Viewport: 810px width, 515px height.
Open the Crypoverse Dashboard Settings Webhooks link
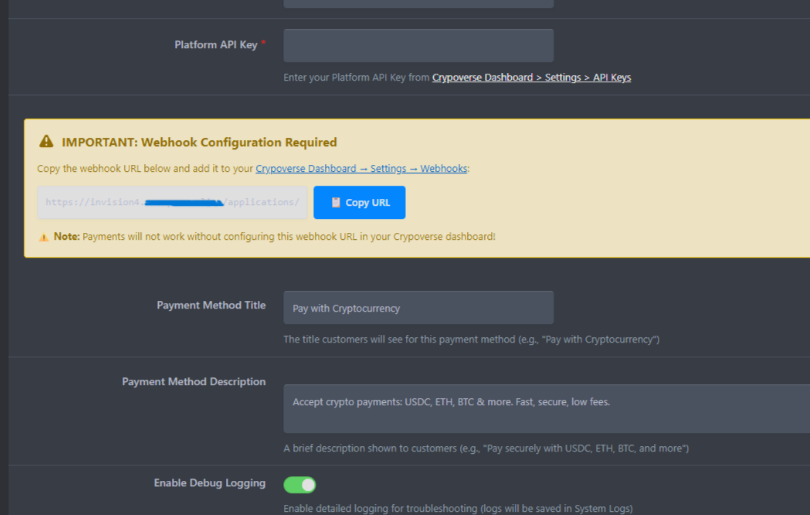(x=361, y=169)
